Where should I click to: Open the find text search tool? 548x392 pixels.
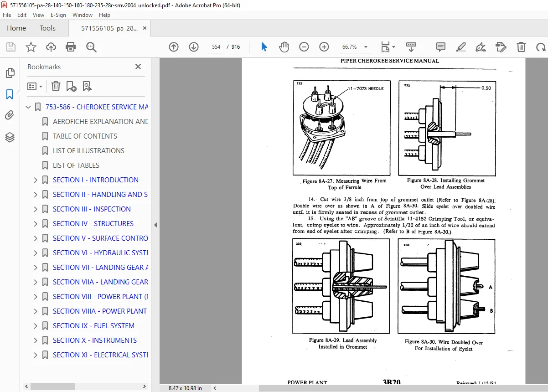(91, 47)
